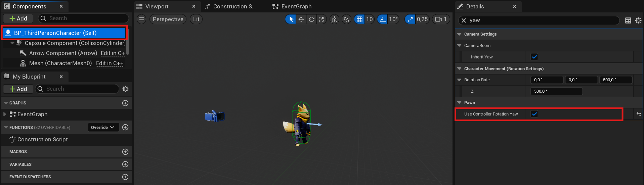Toggle scale snapping icon
644x185 pixels.
coord(410,19)
